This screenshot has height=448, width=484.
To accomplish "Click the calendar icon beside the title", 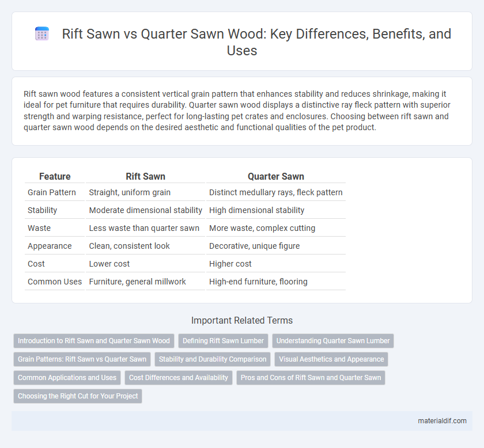I will tap(42, 33).
